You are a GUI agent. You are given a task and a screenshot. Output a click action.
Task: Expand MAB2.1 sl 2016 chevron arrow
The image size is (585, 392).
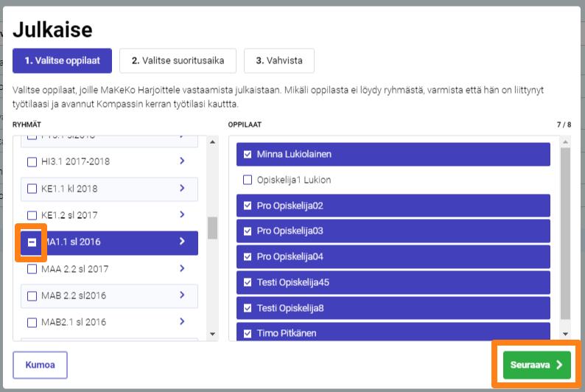tap(182, 321)
